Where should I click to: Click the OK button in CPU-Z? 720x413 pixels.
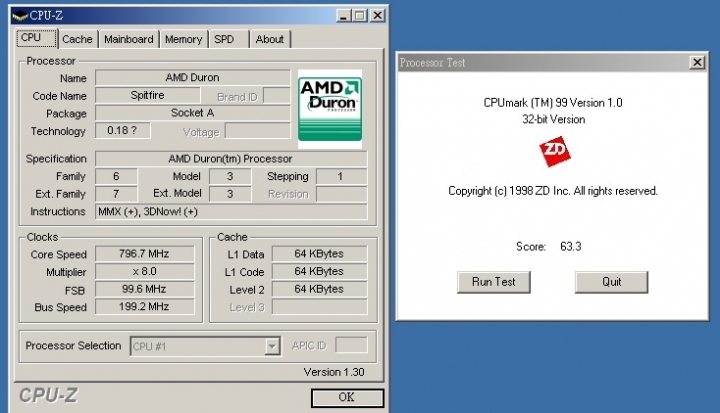coord(347,397)
